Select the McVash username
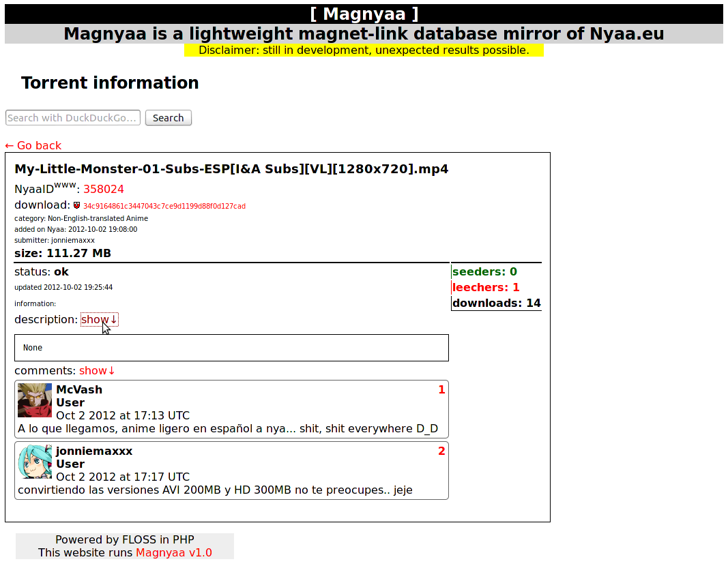728x581 pixels. [79, 390]
